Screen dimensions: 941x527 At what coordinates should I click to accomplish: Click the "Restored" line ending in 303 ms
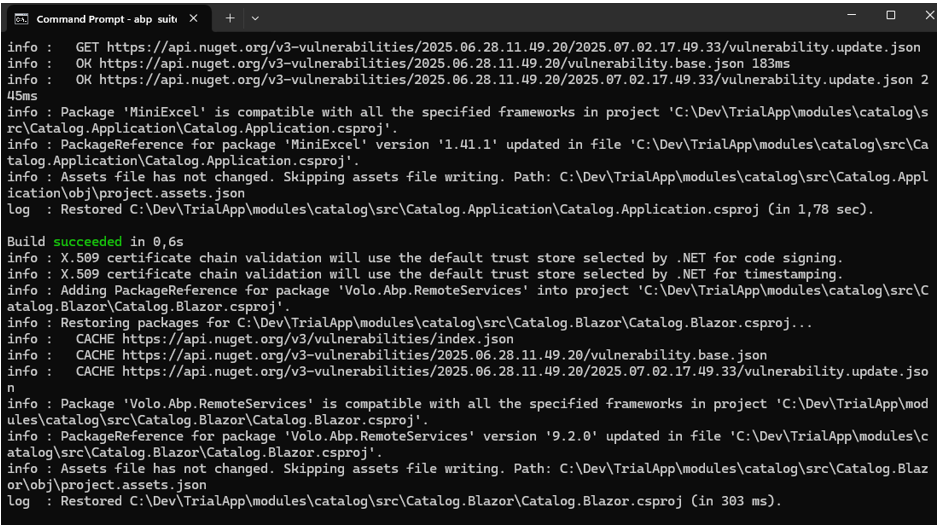393,500
